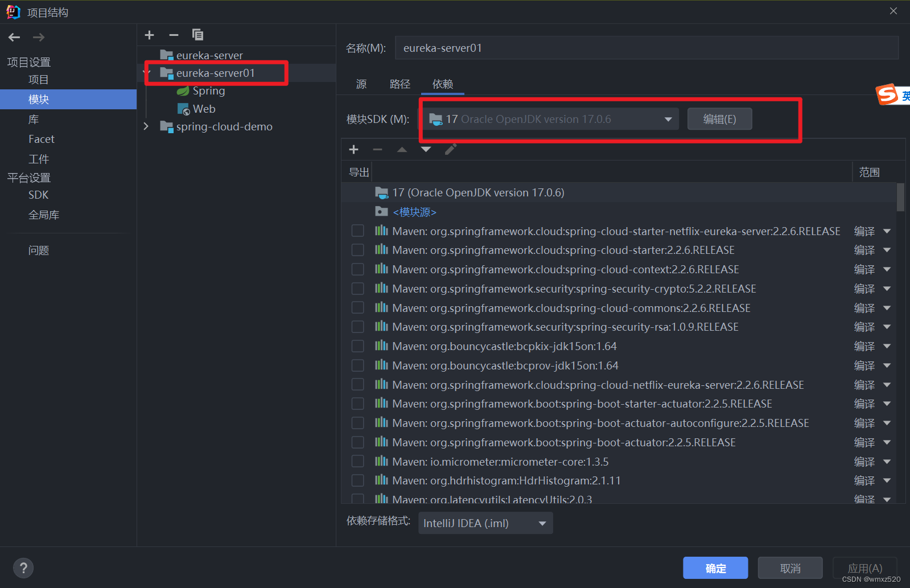Image resolution: width=910 pixels, height=588 pixels.
Task: Expand the spring-cloud-demo tree node
Action: click(146, 126)
